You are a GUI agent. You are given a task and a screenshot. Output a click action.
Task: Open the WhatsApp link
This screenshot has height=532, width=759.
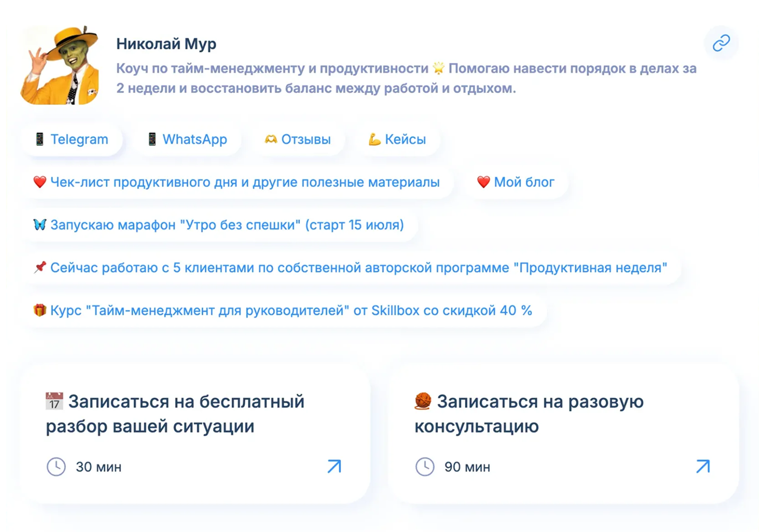click(188, 139)
